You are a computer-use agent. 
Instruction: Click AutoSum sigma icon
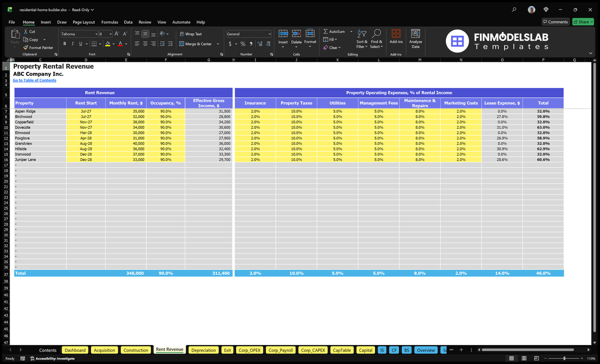pyautogui.click(x=325, y=31)
